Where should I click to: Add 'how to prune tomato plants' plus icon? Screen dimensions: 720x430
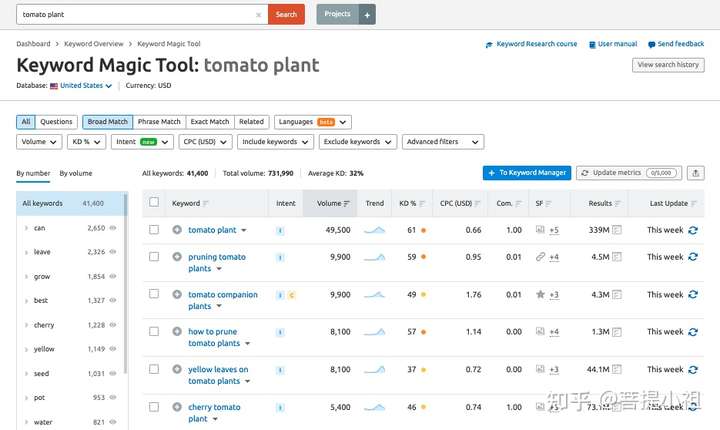click(x=177, y=331)
